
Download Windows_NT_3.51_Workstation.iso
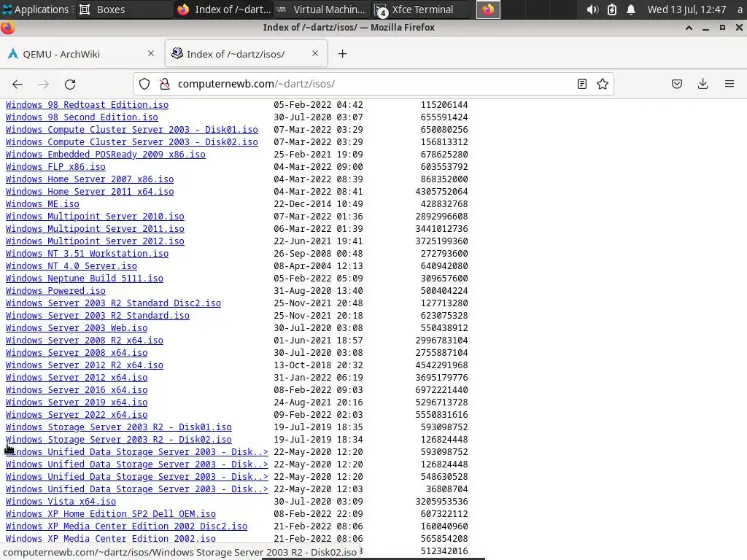pos(87,253)
